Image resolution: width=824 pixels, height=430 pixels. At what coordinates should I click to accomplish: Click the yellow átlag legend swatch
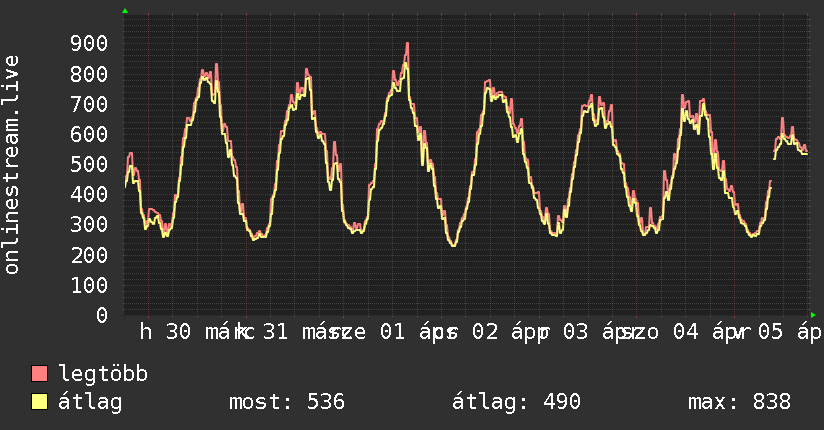coord(39,402)
